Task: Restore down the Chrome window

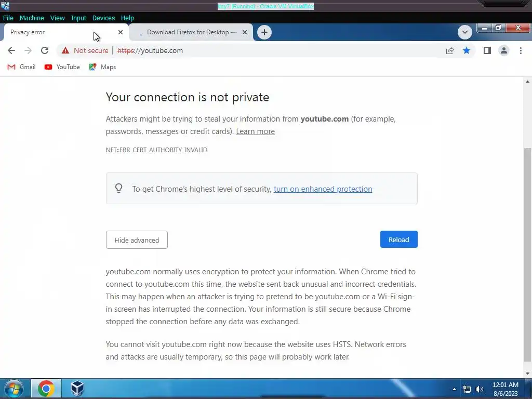Action: coord(498,28)
